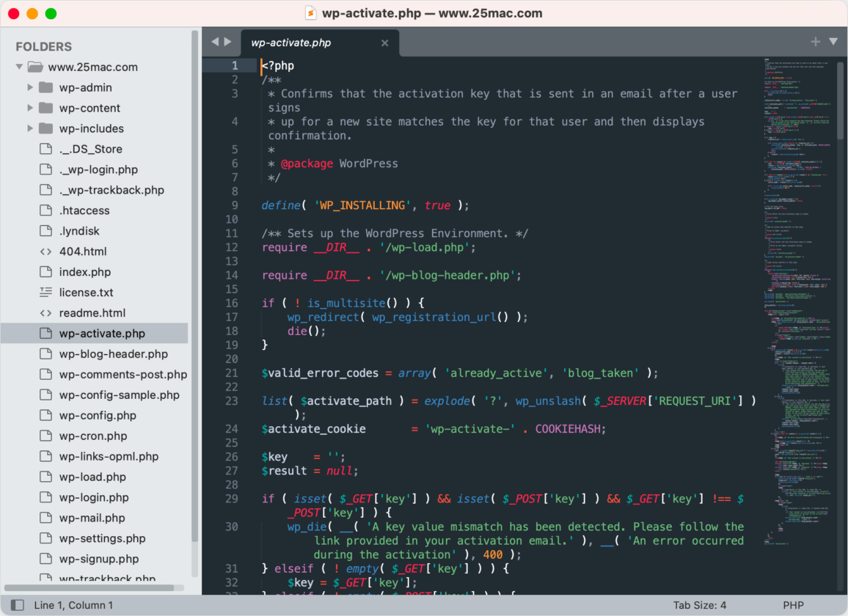Toggle the sidebar using the status bar icon
848x616 pixels.
[x=18, y=605]
